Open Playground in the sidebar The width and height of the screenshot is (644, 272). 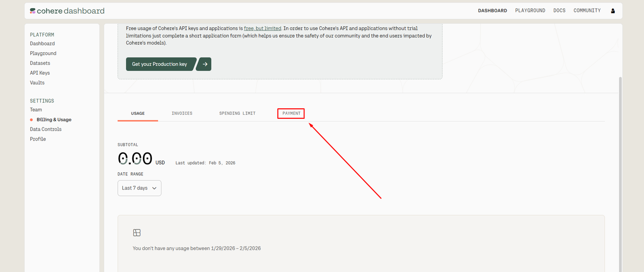tap(43, 53)
